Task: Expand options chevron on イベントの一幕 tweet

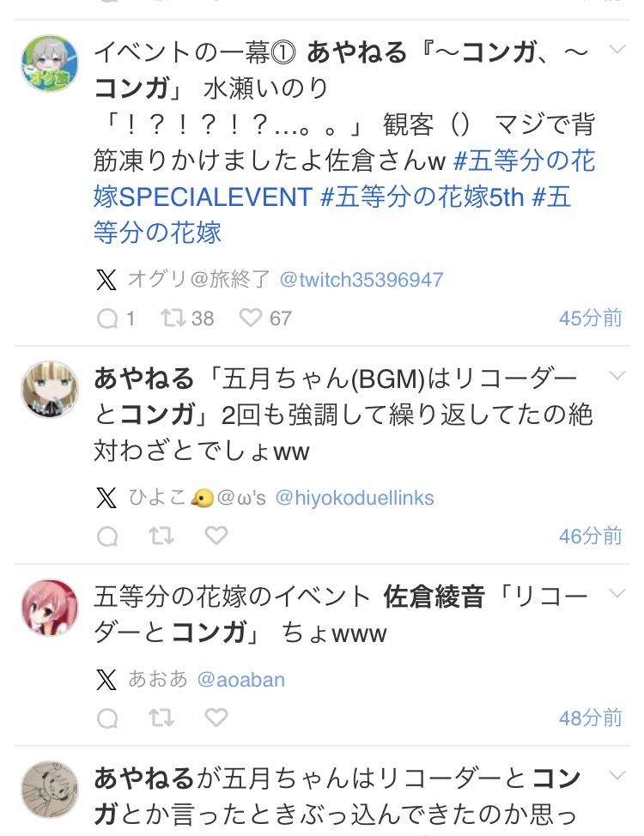Action: point(617,50)
